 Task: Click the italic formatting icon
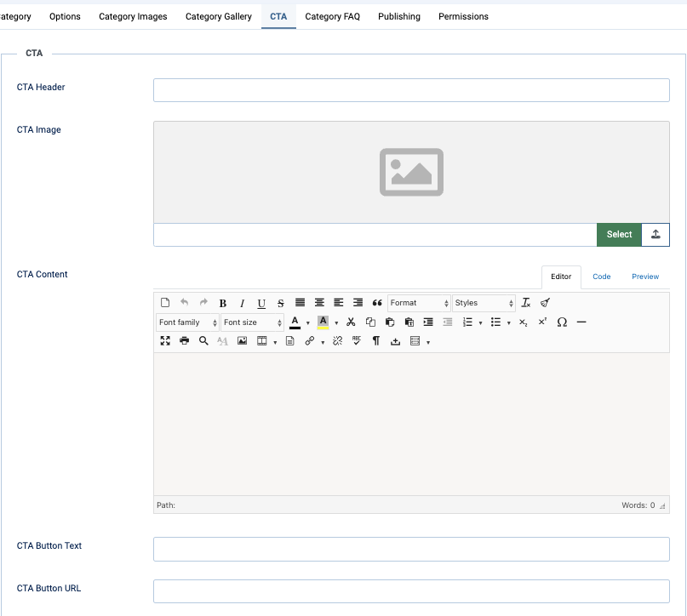(242, 303)
